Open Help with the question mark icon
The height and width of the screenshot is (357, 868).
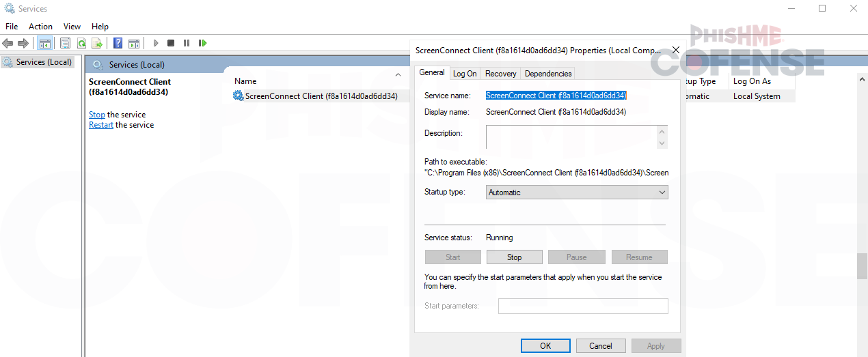pyautogui.click(x=118, y=43)
